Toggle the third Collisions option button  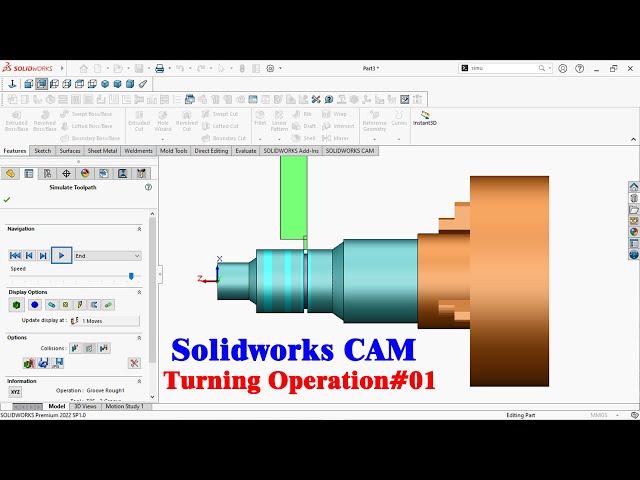click(104, 348)
